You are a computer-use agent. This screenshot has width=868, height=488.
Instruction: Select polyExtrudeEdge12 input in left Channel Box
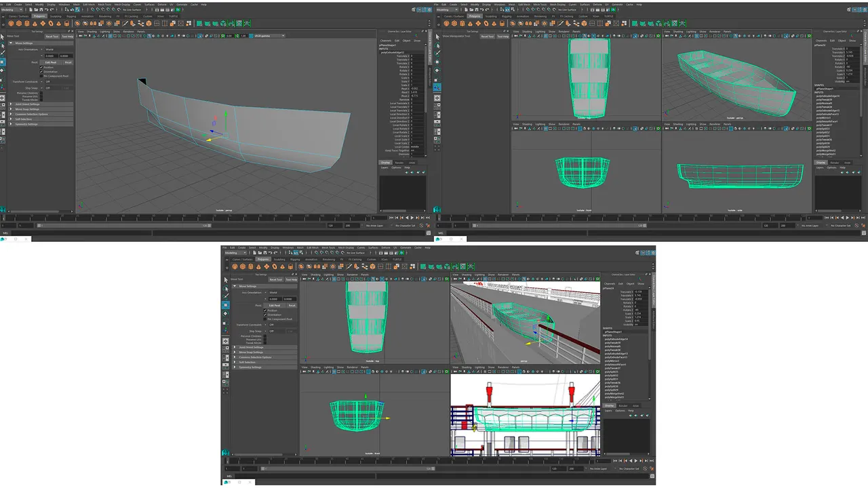pyautogui.click(x=393, y=52)
